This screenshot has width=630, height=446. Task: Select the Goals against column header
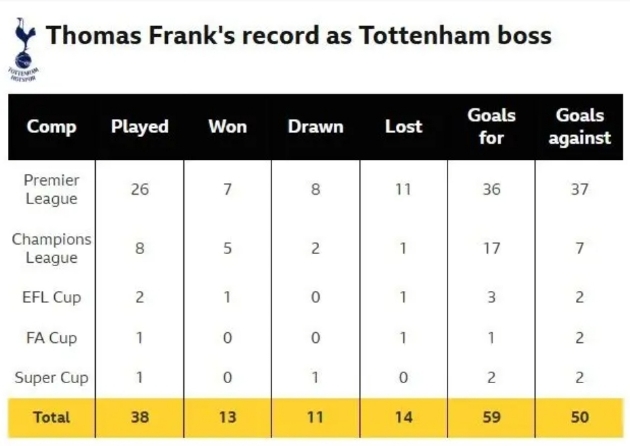579,127
